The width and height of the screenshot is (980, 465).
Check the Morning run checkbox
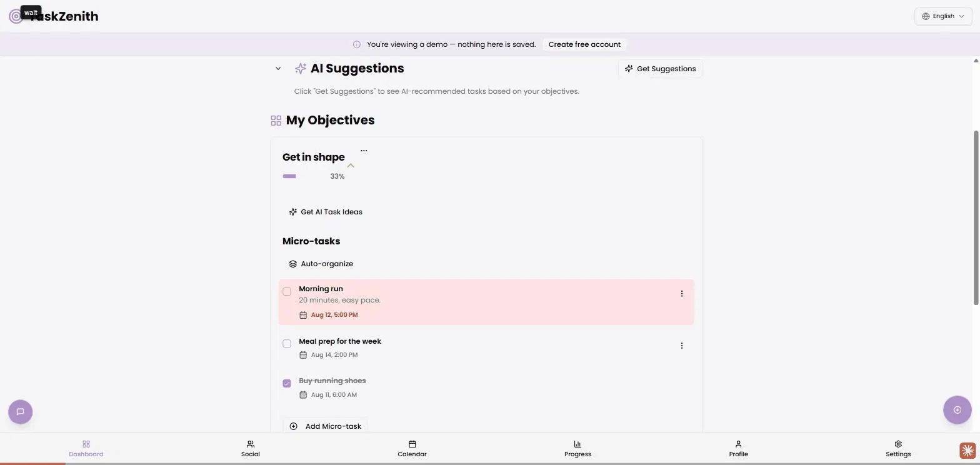coord(287,291)
